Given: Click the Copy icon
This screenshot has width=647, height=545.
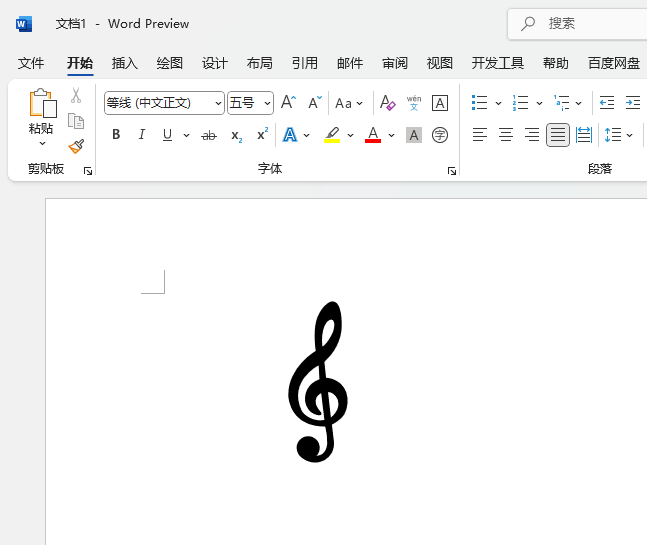Looking at the screenshot, I should (x=76, y=121).
